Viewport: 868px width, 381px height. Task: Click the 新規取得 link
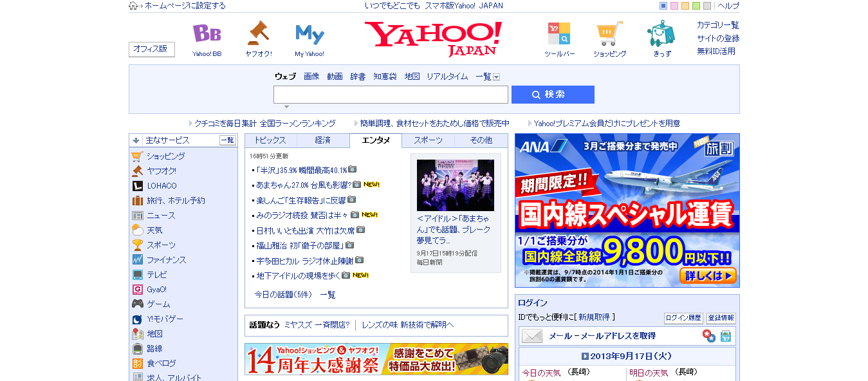click(595, 317)
